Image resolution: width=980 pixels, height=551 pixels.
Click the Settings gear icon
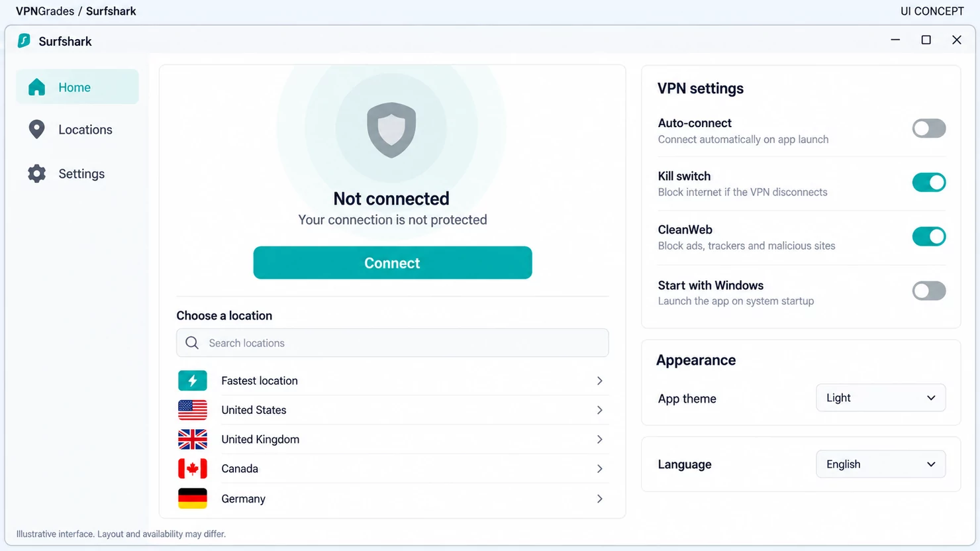coord(37,174)
